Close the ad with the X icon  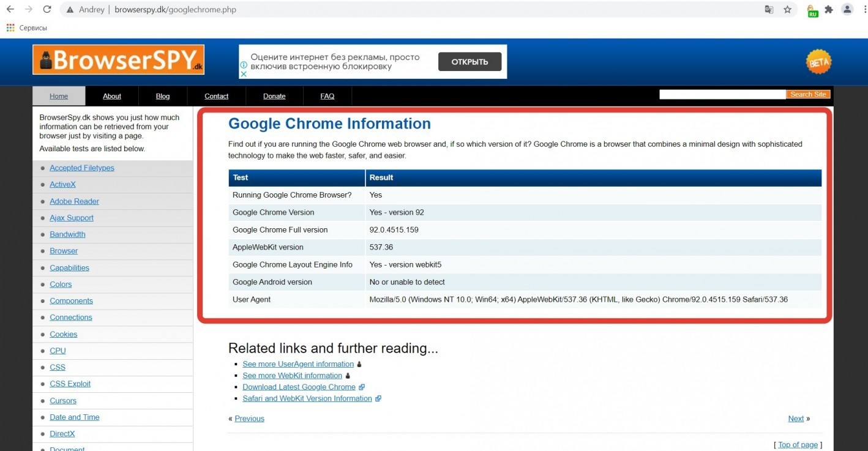(x=243, y=73)
